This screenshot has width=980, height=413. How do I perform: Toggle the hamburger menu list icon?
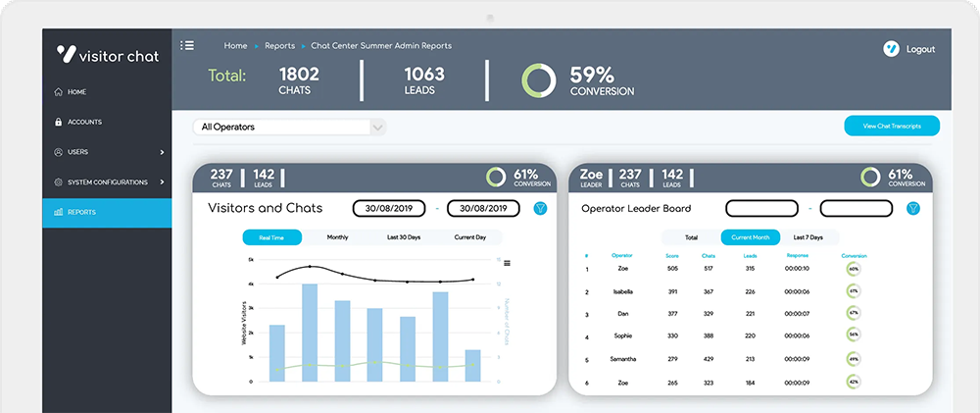tap(187, 45)
